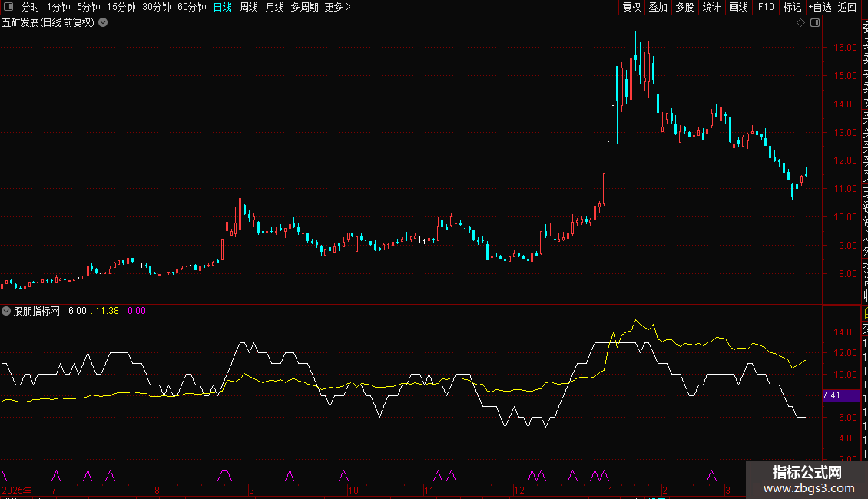Click the 2025年 date axis label
Viewport: 868px width, 499px height.
[17, 491]
